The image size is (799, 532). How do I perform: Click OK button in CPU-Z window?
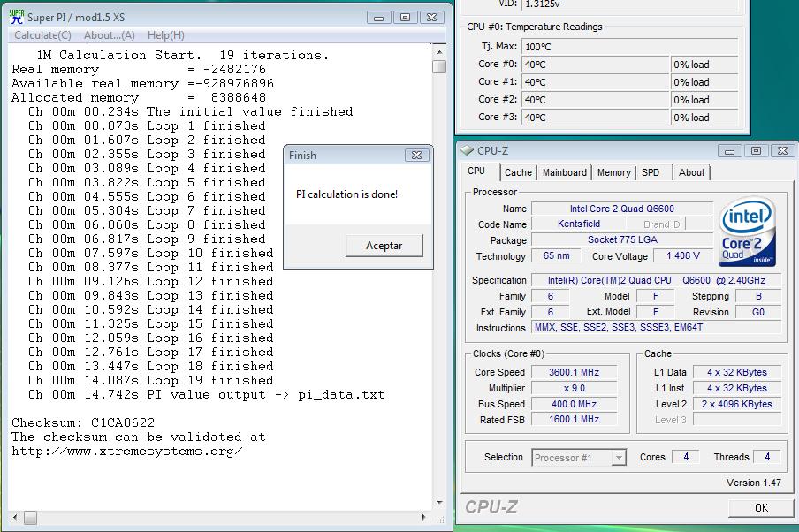click(761, 507)
